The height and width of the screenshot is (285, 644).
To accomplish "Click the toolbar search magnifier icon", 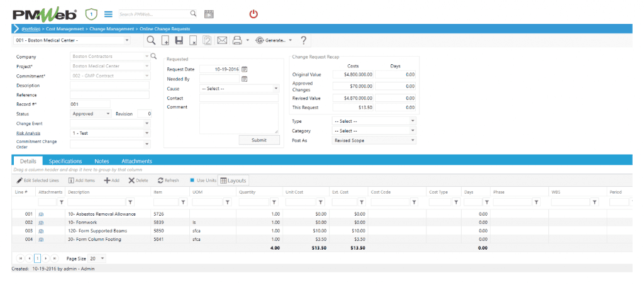I will [151, 40].
